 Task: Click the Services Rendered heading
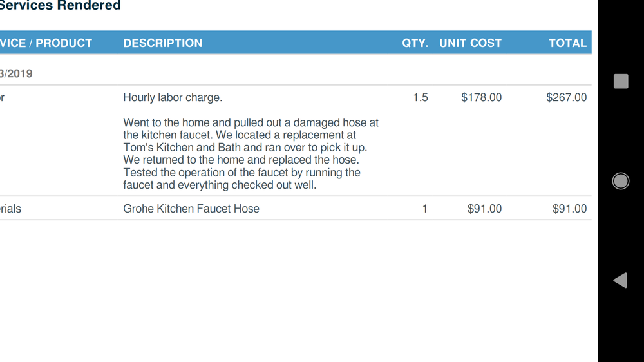tap(61, 6)
